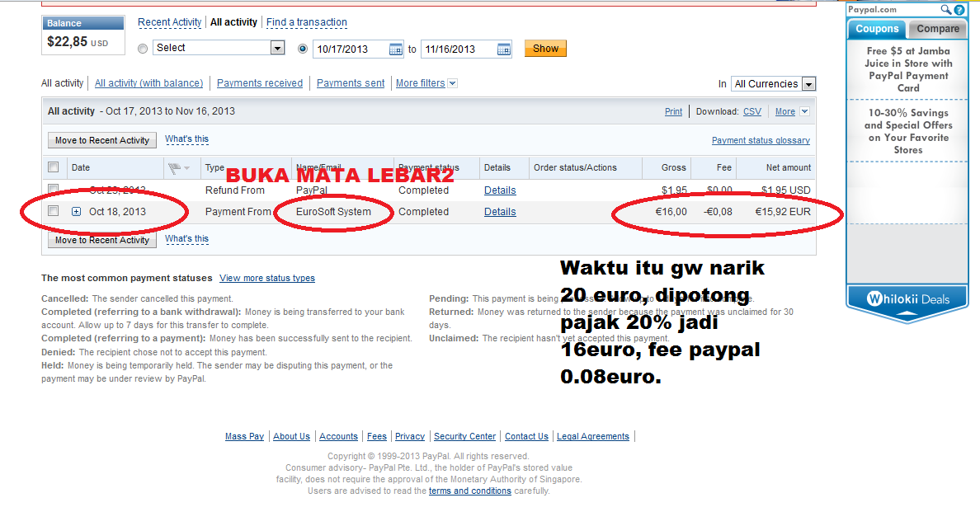Open the All Currencies dropdown
Viewport: 980px width, 526px height.
click(808, 83)
